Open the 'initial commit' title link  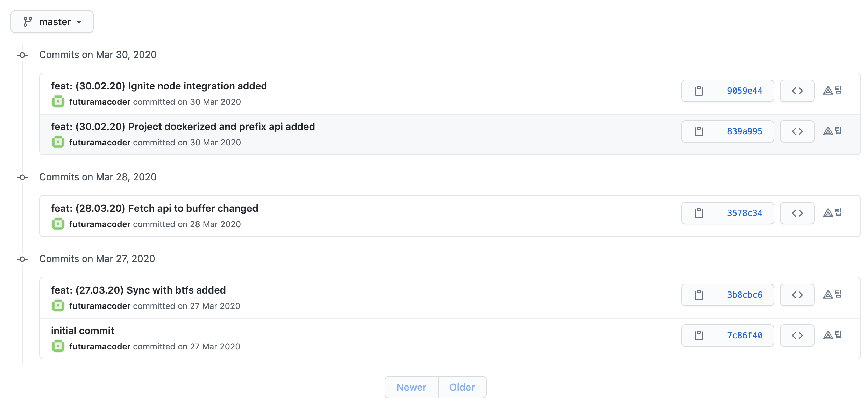[x=83, y=331]
